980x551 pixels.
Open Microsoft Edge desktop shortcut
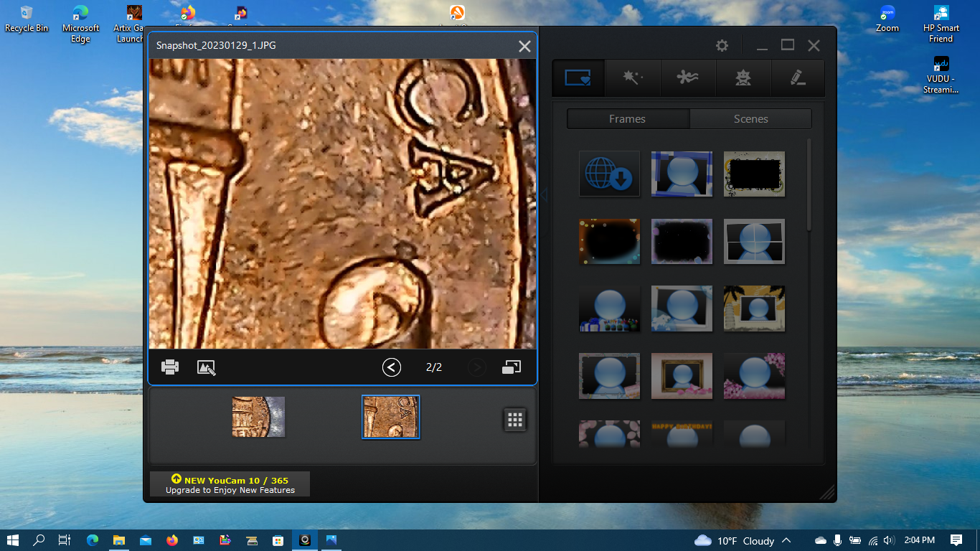pos(80,24)
